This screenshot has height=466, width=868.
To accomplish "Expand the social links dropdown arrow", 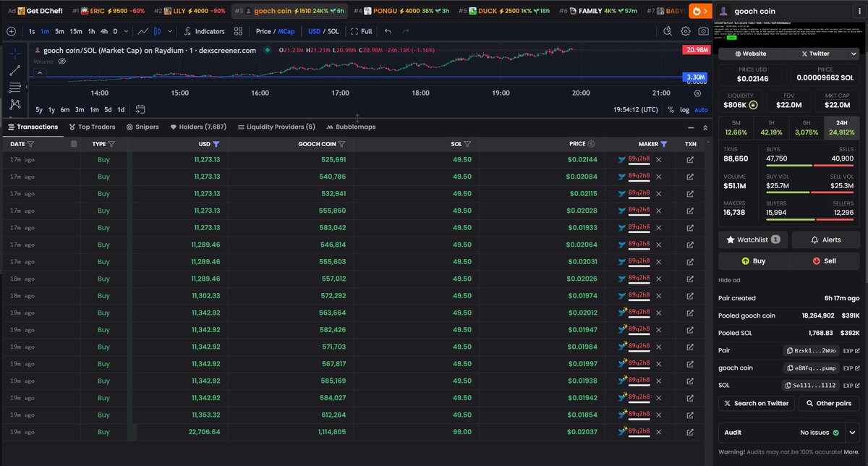I will click(854, 54).
